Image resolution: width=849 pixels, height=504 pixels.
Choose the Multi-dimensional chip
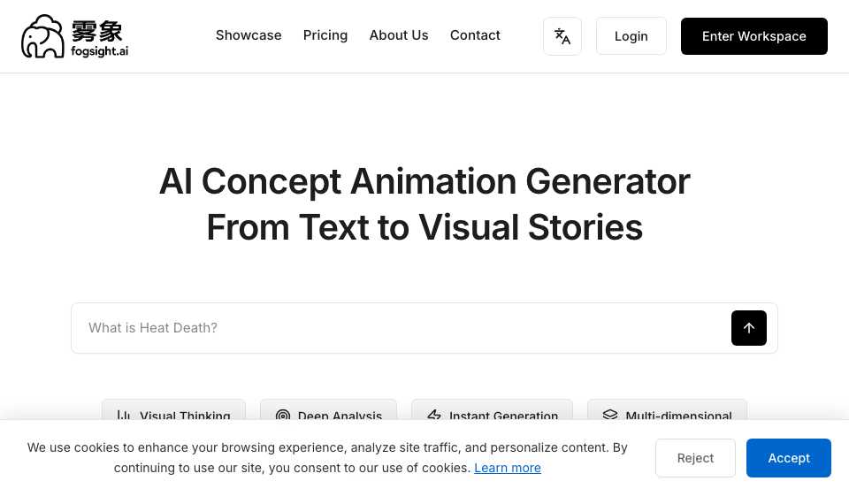pos(667,410)
